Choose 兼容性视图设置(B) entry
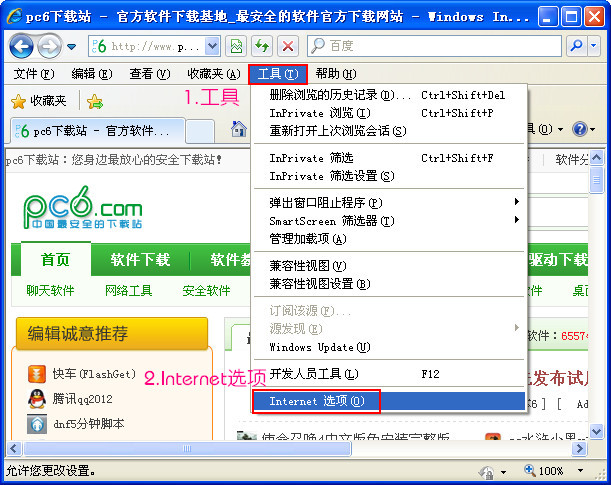This screenshot has height=485, width=611. pos(389,284)
